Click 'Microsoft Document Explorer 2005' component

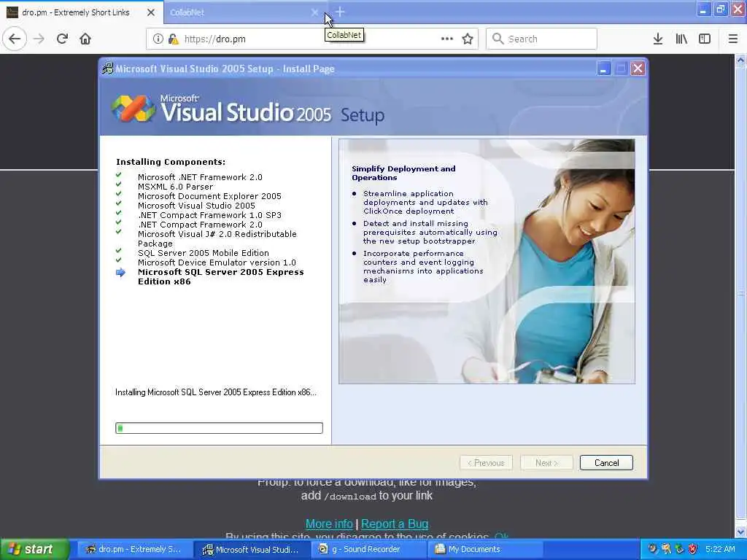click(209, 196)
